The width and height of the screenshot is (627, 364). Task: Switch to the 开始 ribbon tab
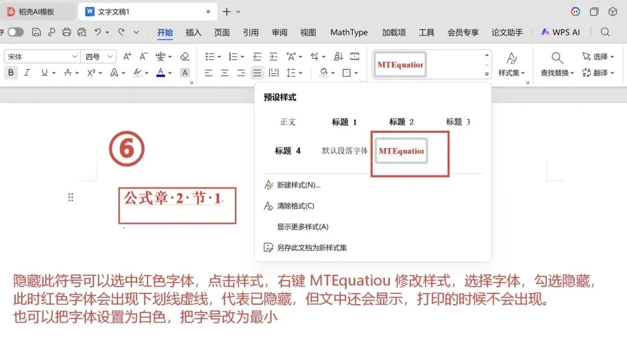165,33
